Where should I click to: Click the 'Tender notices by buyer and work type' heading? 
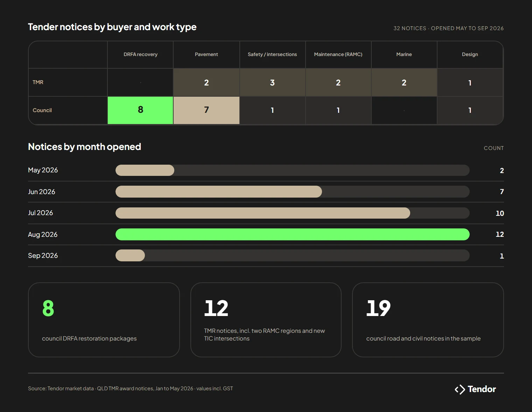click(112, 27)
